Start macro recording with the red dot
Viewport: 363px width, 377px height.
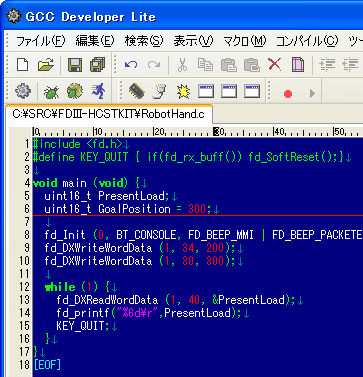(x=288, y=94)
